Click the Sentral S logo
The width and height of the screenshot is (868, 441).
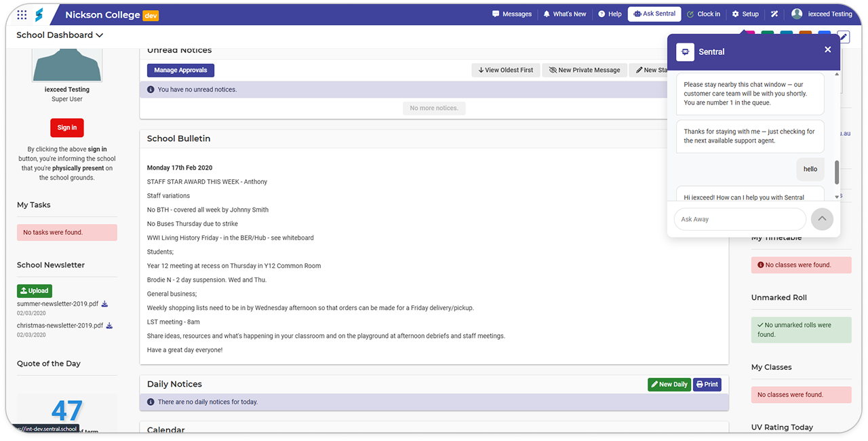point(39,14)
